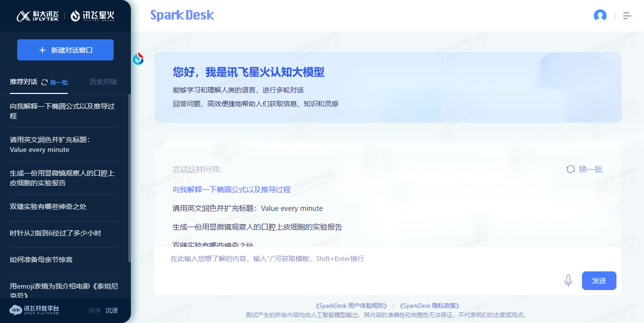Click the 新建对话窗口 button
The width and height of the screenshot is (644, 323).
(65, 50)
